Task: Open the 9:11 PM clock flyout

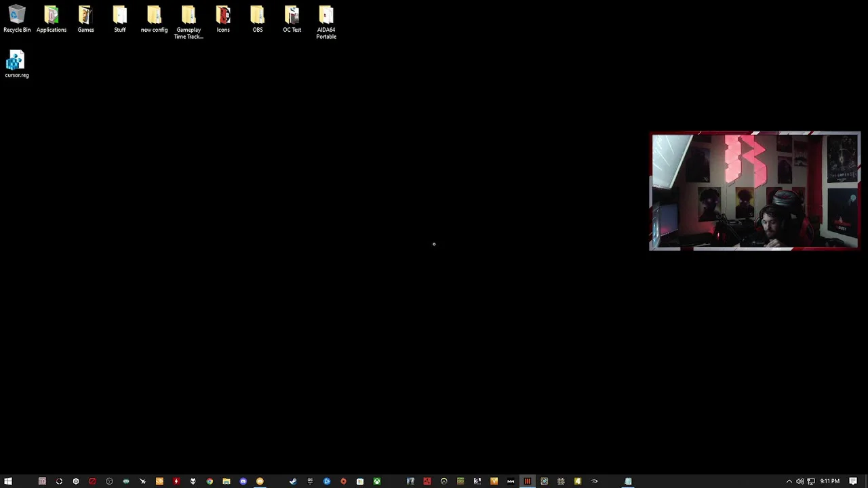Action: tap(830, 481)
